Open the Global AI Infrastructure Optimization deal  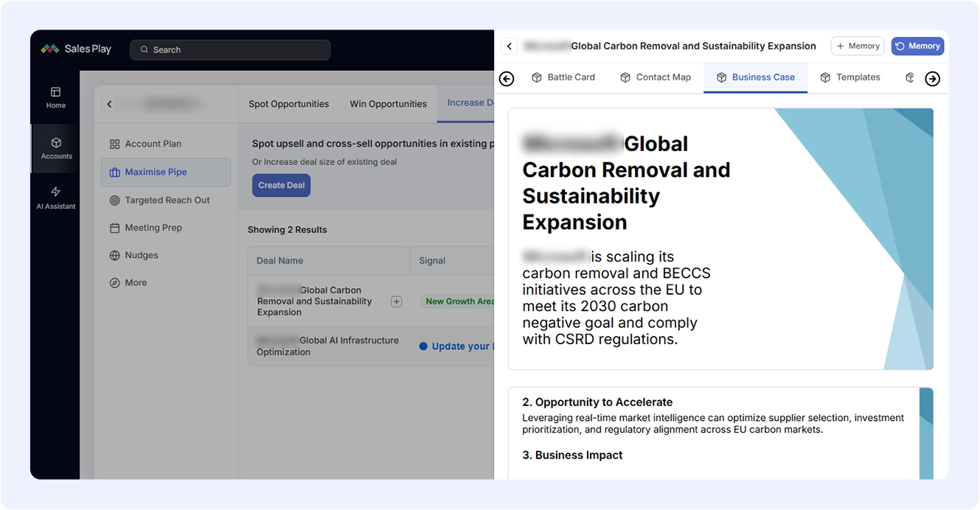click(327, 346)
